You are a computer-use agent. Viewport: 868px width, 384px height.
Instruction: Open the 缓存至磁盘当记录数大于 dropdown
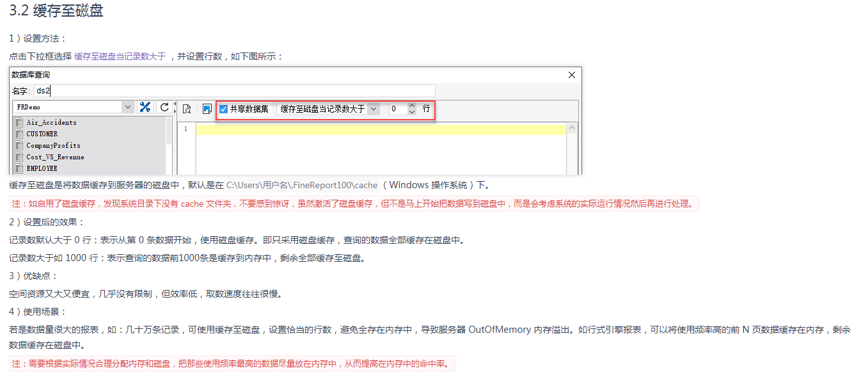(374, 109)
